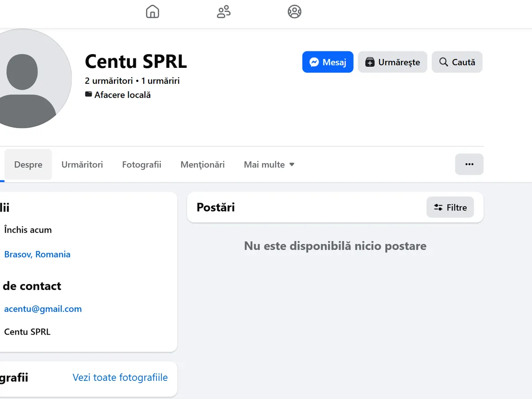Open the Urmăritori tab

pyautogui.click(x=82, y=164)
